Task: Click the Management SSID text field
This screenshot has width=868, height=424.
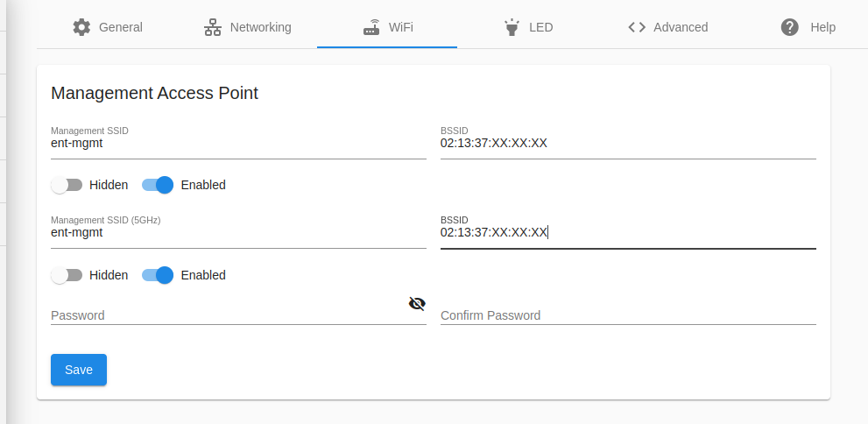Action: [x=238, y=144]
